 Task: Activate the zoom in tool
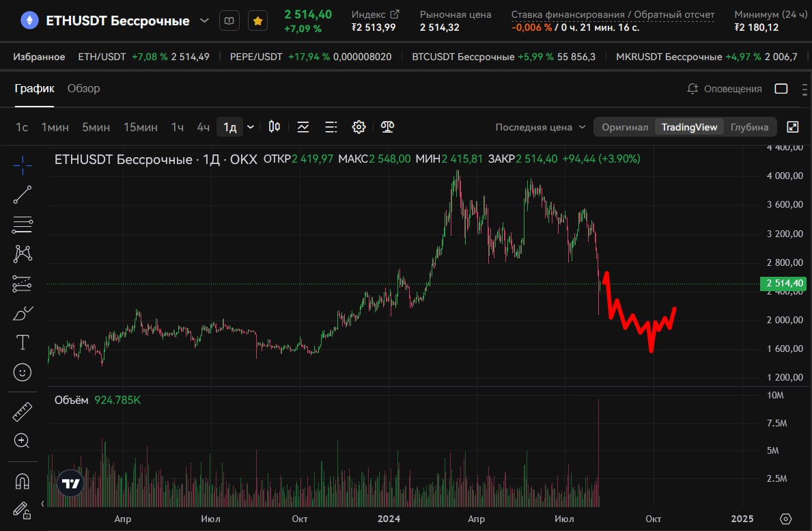coord(22,441)
